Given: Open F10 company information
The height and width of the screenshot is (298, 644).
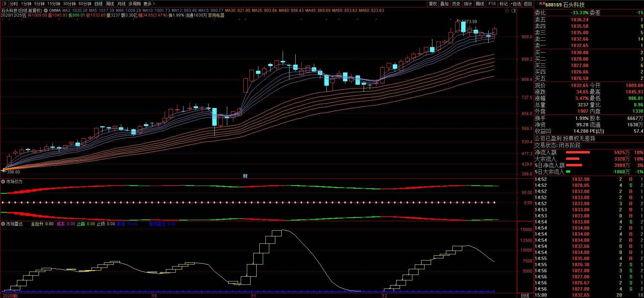Looking at the screenshot, I should pyautogui.click(x=492, y=4).
